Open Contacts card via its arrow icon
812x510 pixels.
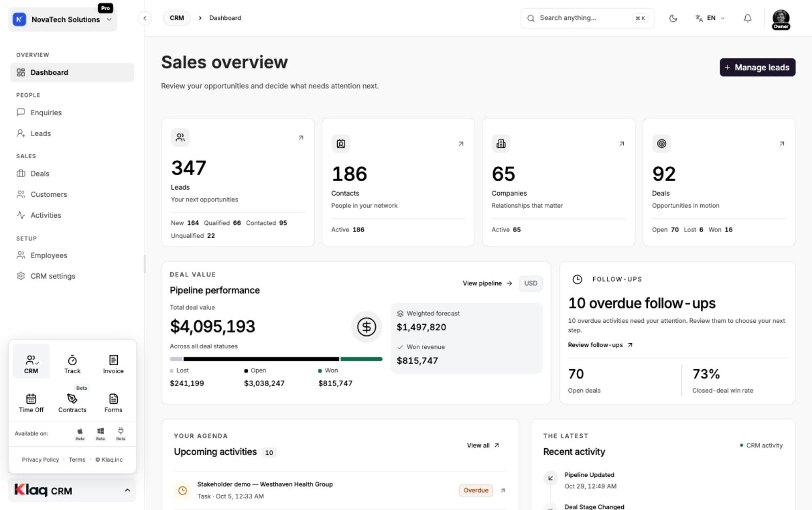pos(461,144)
